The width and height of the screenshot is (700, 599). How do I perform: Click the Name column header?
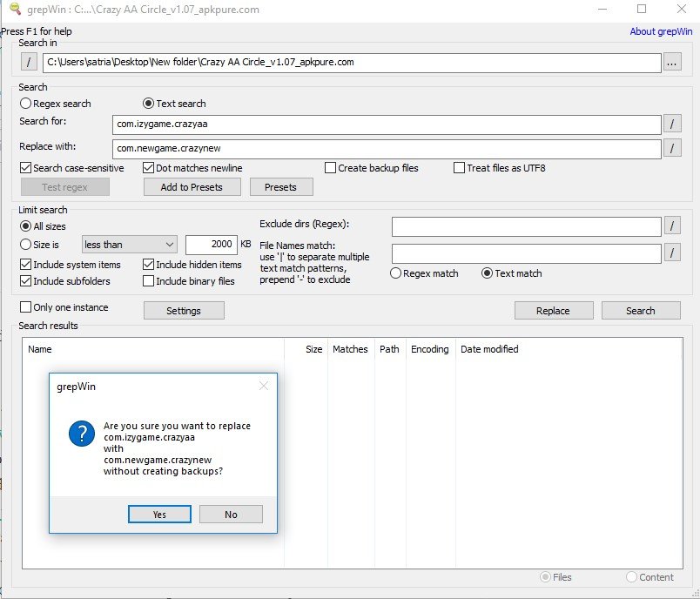point(153,349)
